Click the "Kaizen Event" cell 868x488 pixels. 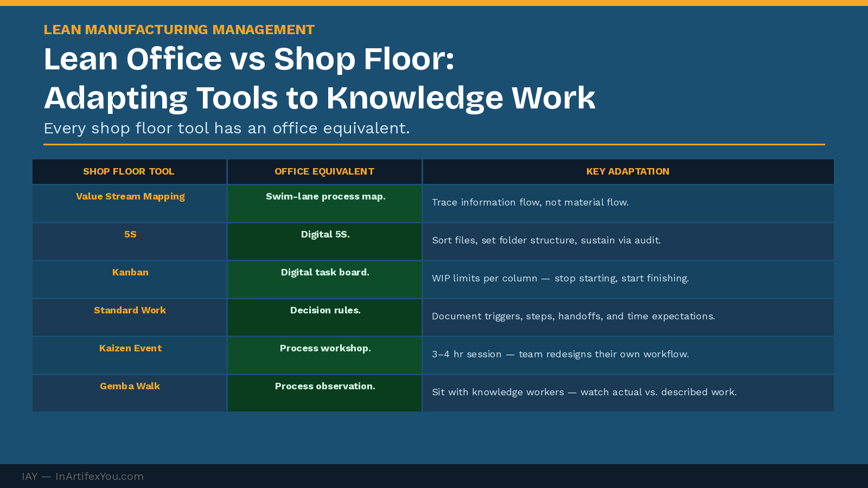[x=130, y=348]
